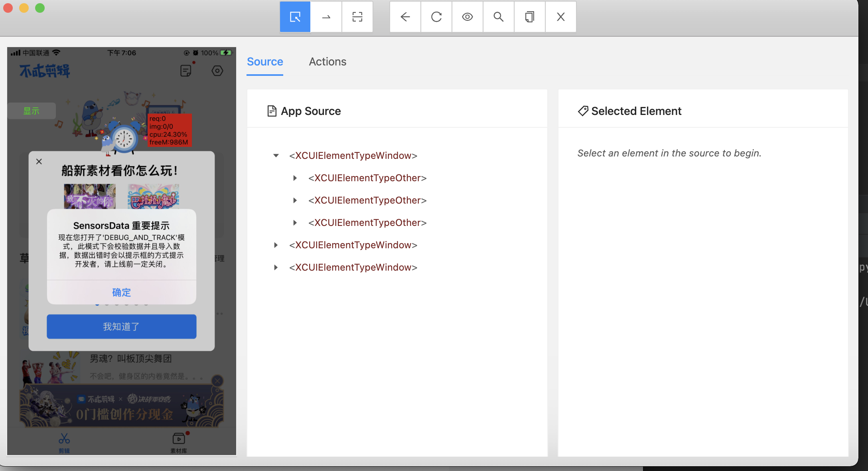Viewport: 868px width, 471px height.
Task: Select the Select Elements tool icon
Action: (x=295, y=17)
